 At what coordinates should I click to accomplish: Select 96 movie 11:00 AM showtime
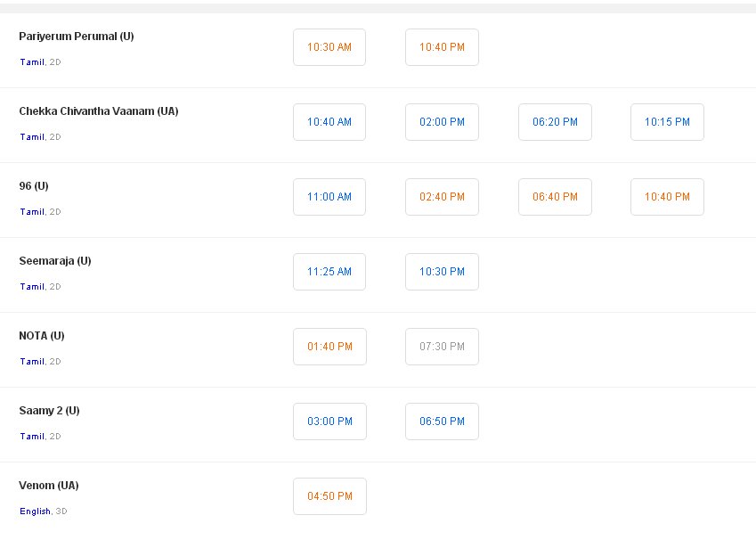pyautogui.click(x=329, y=197)
